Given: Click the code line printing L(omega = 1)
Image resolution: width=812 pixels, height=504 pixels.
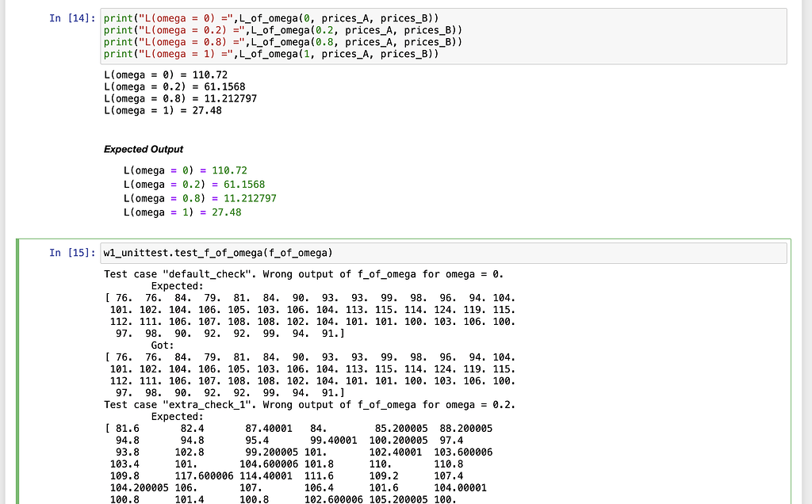Looking at the screenshot, I should tap(271, 54).
